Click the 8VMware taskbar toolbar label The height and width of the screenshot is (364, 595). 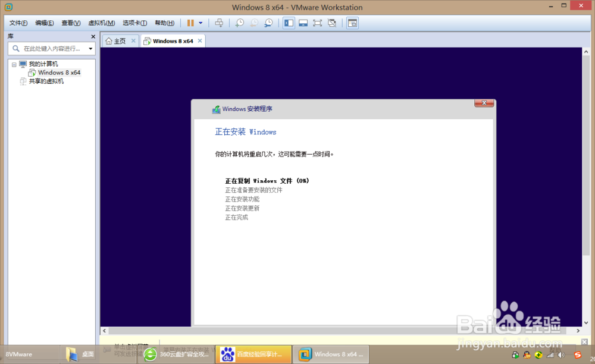[18, 354]
